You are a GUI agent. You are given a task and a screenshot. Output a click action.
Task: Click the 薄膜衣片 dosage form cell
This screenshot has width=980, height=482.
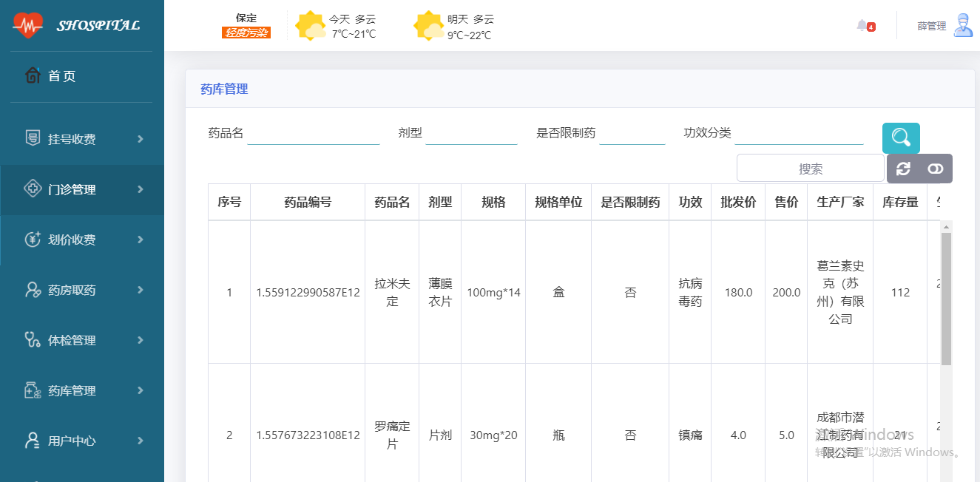tap(440, 292)
